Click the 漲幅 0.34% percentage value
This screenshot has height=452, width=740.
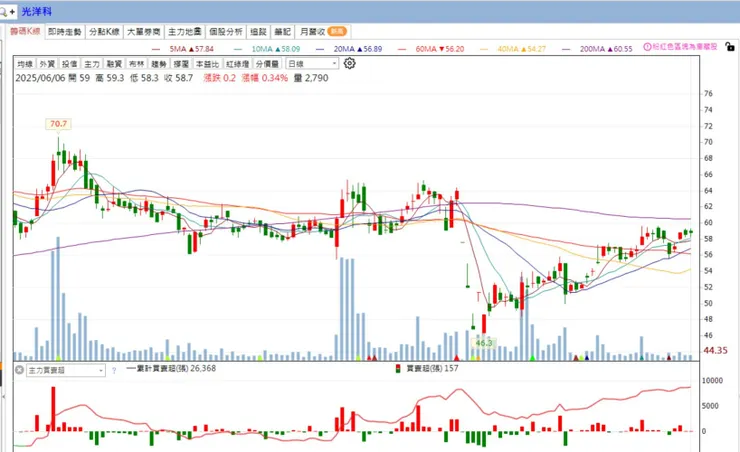point(265,78)
